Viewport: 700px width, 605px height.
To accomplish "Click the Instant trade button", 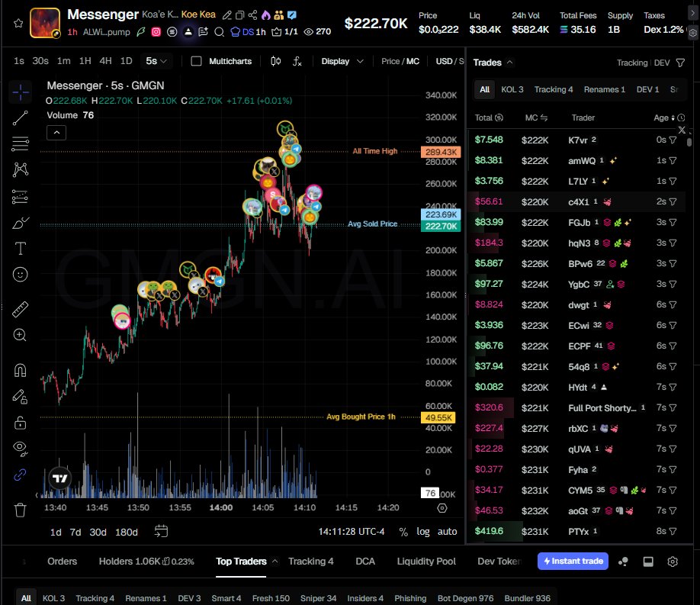I will pos(573,561).
